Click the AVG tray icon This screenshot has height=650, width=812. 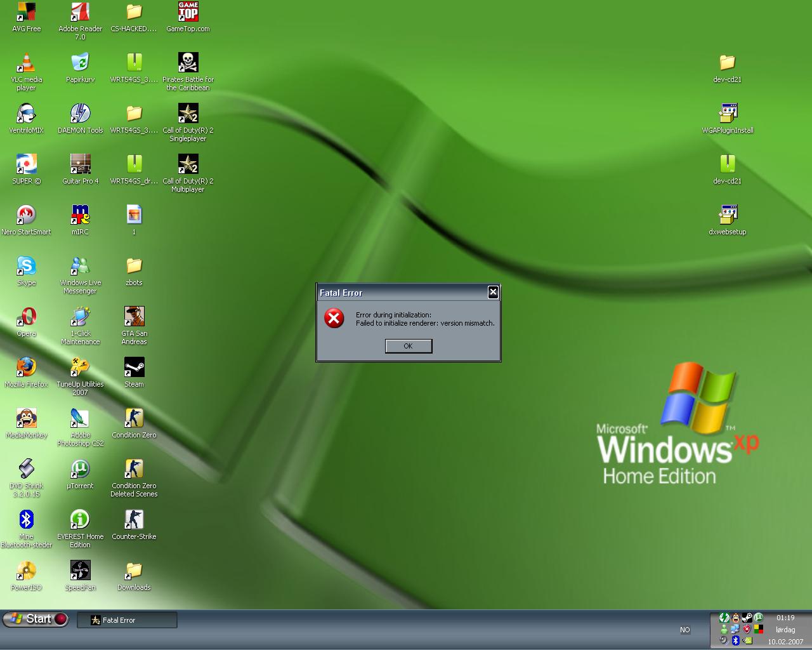[759, 629]
